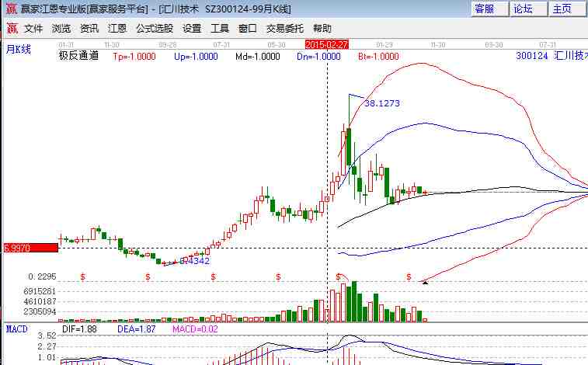Click the 客服 button
The height and width of the screenshot is (365, 588).
click(x=490, y=9)
